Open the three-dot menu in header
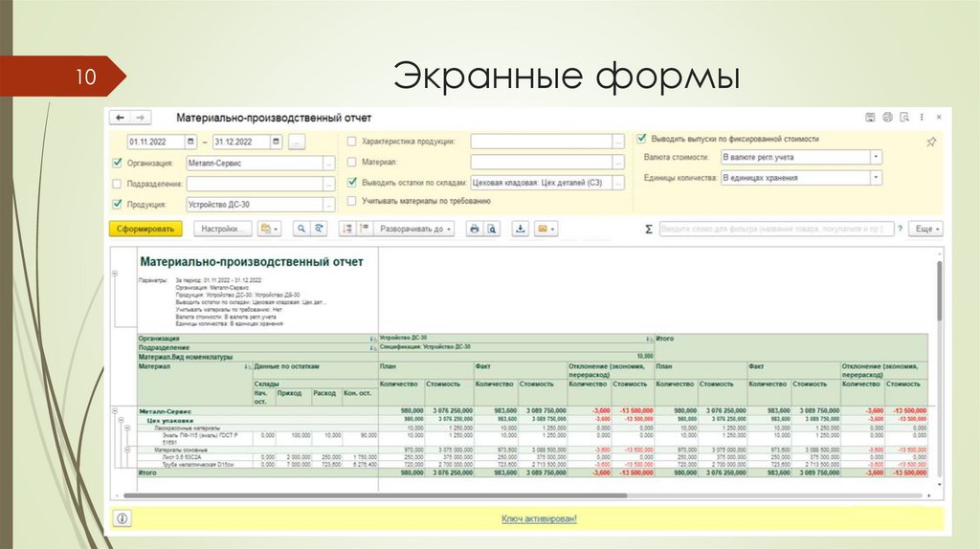 click(x=922, y=118)
